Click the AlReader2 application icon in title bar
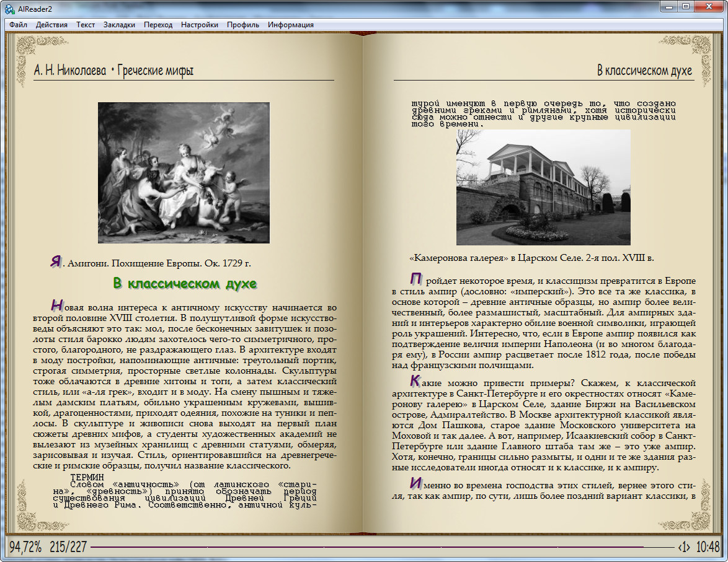This screenshot has width=728, height=562. [10, 9]
